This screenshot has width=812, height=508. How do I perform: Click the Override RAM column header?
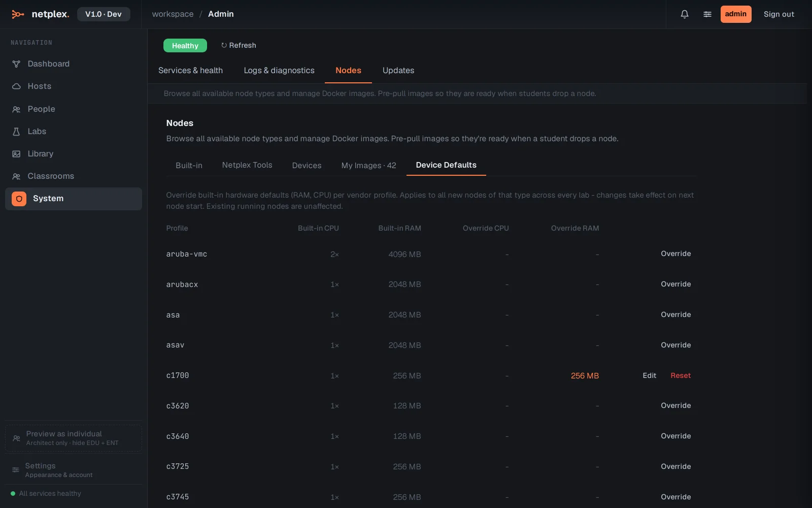tap(575, 228)
